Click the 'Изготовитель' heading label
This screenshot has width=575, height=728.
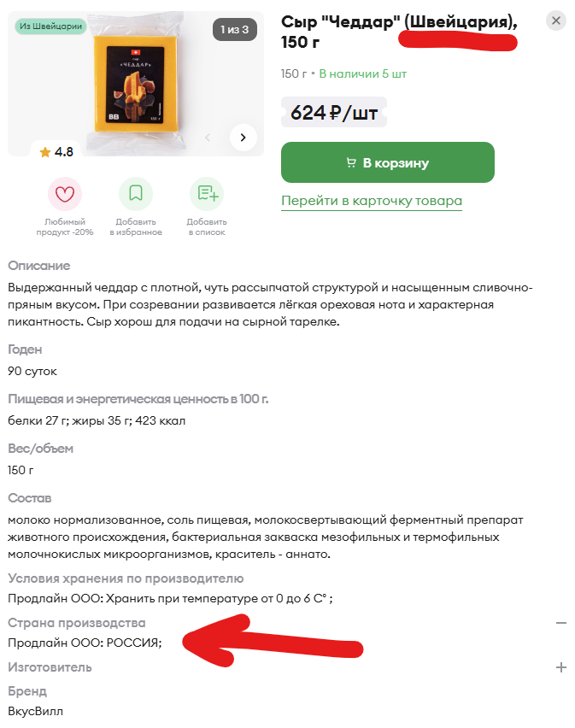50,667
